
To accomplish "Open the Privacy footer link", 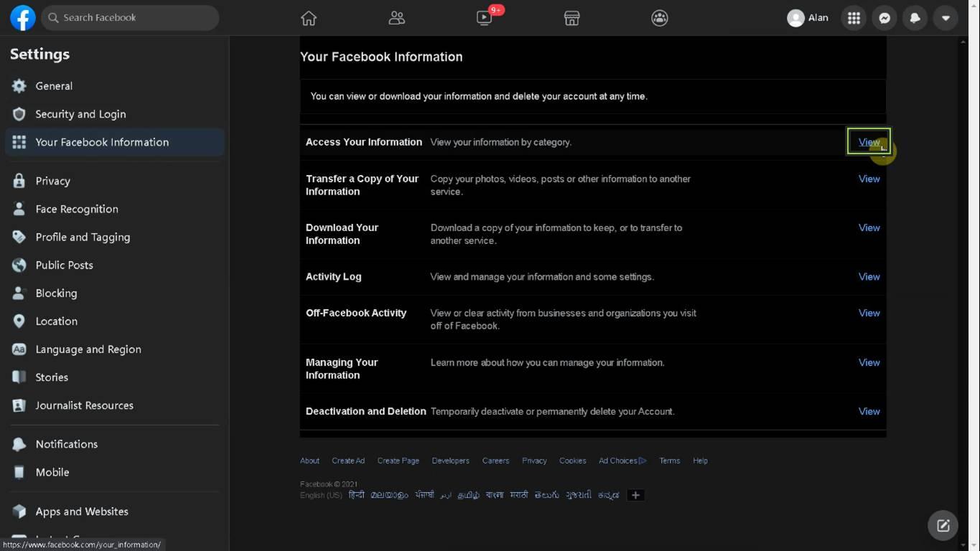I will click(x=534, y=461).
